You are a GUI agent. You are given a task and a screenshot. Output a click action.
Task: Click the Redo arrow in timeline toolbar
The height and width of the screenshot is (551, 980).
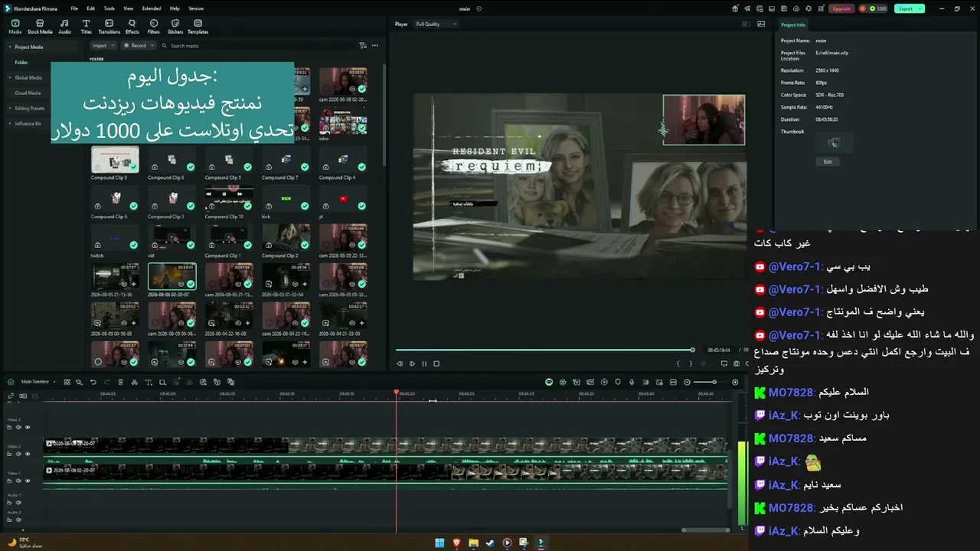tap(106, 382)
